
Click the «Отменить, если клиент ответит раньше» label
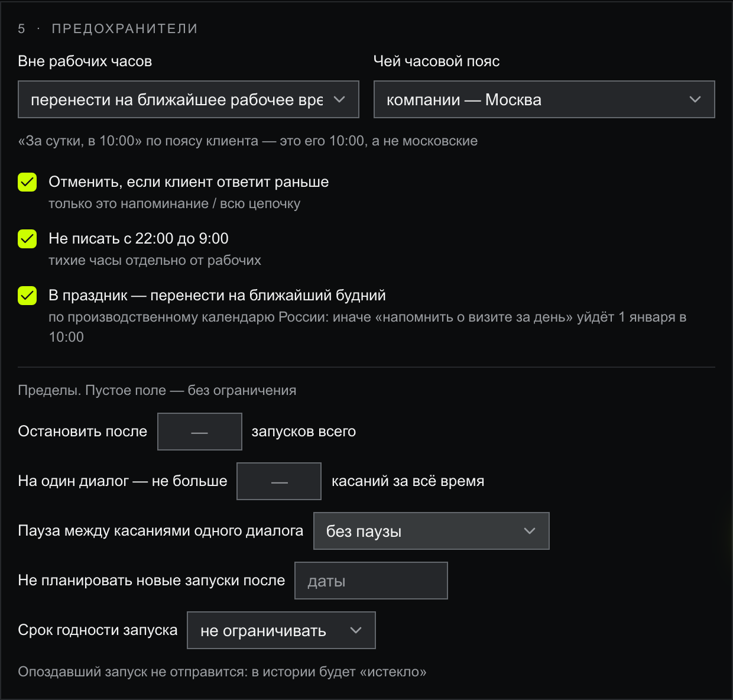pos(189,182)
